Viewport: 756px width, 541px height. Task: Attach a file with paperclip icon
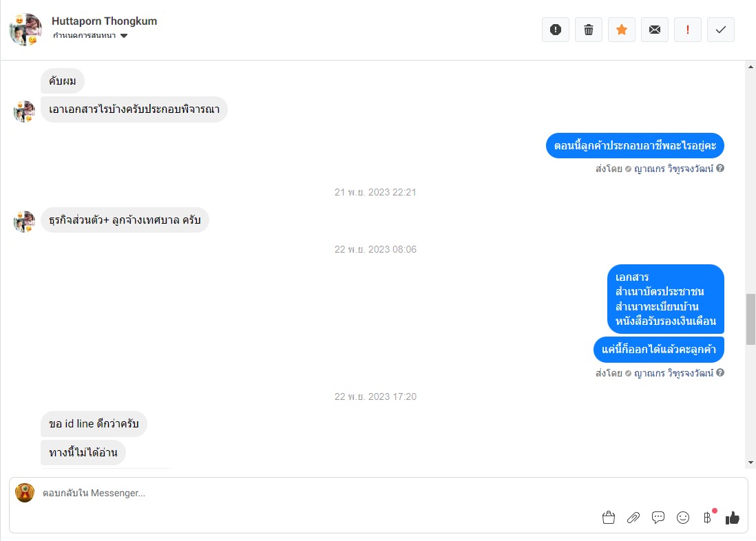[x=633, y=518]
